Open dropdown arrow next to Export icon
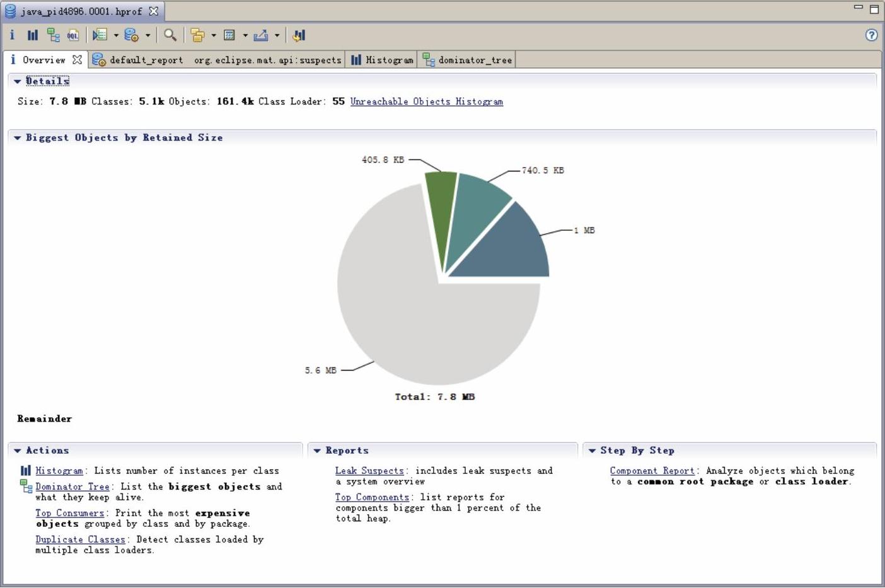Screen dimensions: 885x588 click(277, 36)
